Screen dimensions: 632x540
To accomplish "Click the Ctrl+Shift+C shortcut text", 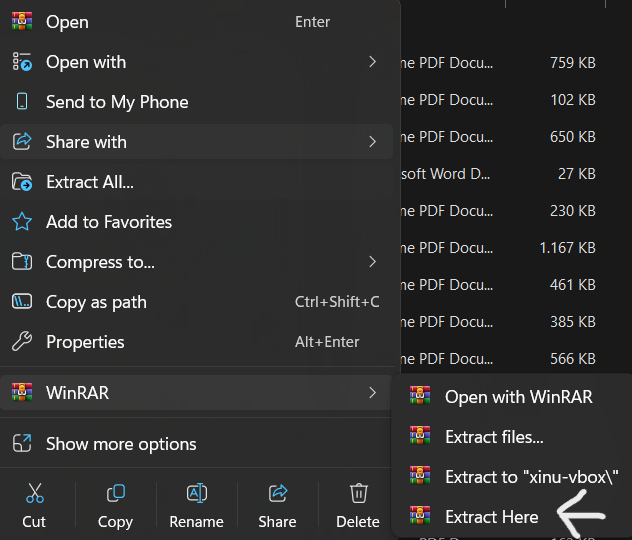I will tap(337, 302).
